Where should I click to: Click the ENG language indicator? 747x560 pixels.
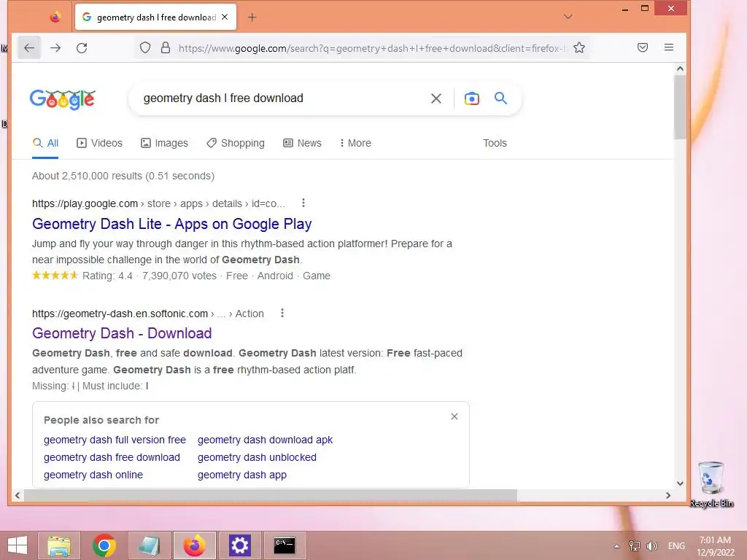tap(676, 545)
